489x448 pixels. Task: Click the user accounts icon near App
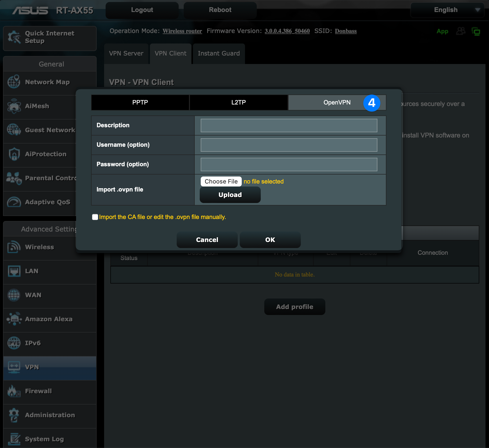(461, 31)
